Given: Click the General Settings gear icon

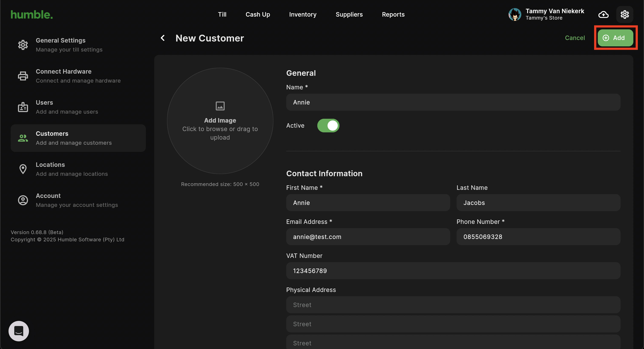Looking at the screenshot, I should [x=23, y=45].
